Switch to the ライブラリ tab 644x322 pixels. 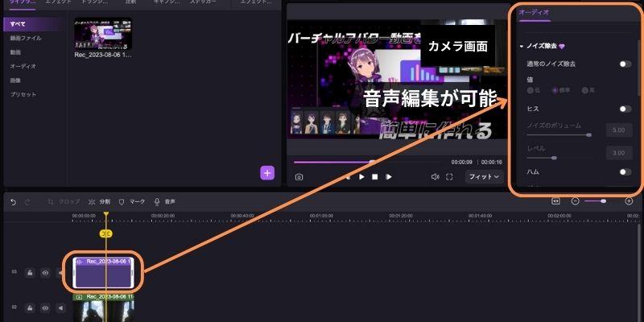click(x=23, y=2)
